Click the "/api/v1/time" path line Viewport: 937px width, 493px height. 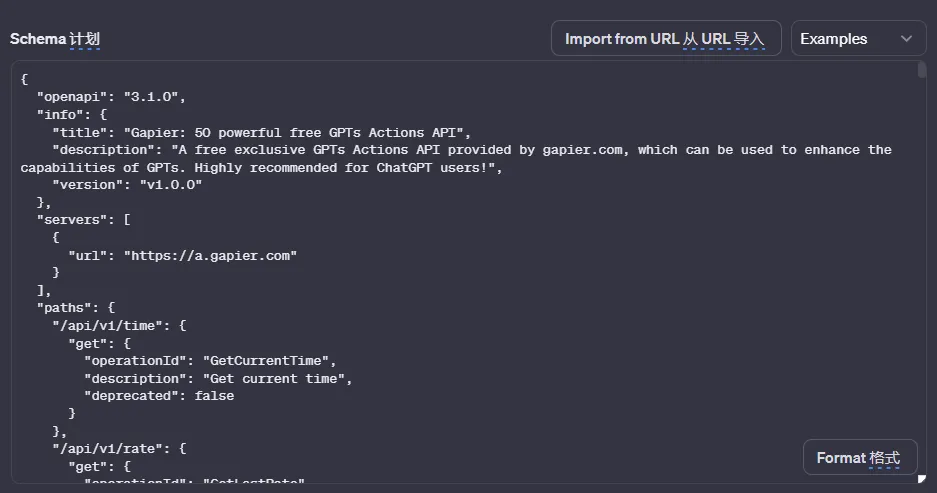[x=120, y=326]
